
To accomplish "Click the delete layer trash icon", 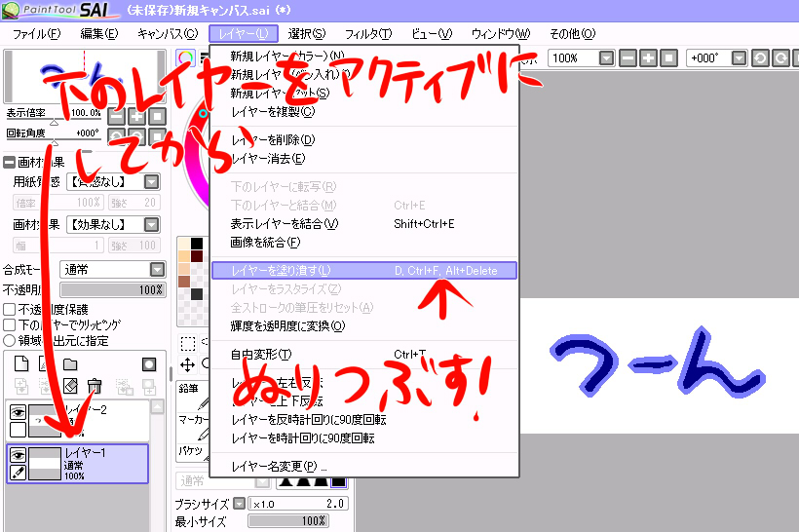I will pos(95,386).
